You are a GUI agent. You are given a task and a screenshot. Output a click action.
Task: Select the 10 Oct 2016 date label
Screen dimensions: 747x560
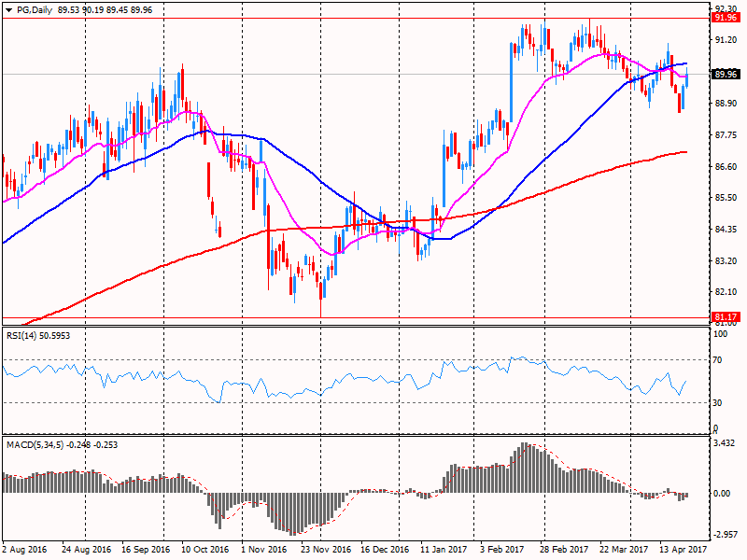pos(205,549)
